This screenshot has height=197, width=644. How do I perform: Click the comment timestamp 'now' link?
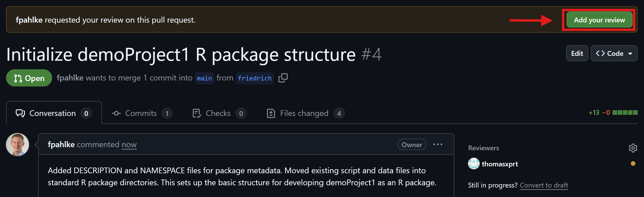tap(129, 145)
